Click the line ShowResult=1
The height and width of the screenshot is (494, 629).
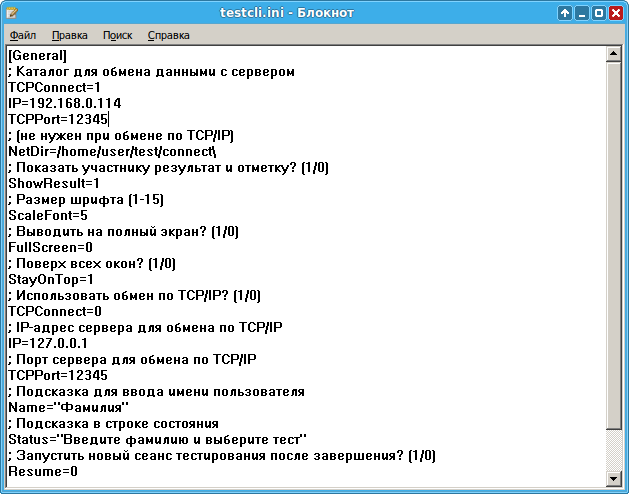tap(54, 183)
